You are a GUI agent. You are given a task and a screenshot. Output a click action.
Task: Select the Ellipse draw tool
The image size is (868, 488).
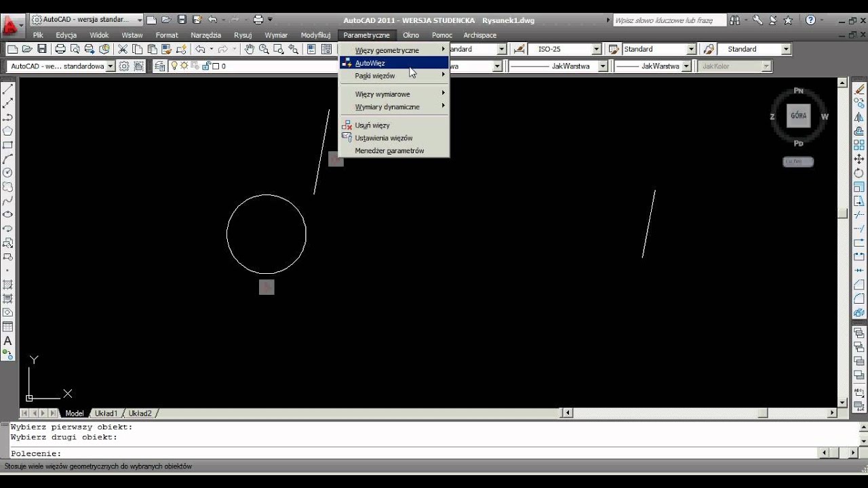tap(7, 214)
